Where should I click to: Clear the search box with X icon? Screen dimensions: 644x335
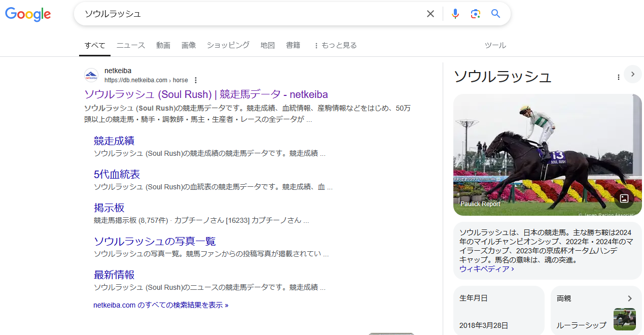coord(430,14)
